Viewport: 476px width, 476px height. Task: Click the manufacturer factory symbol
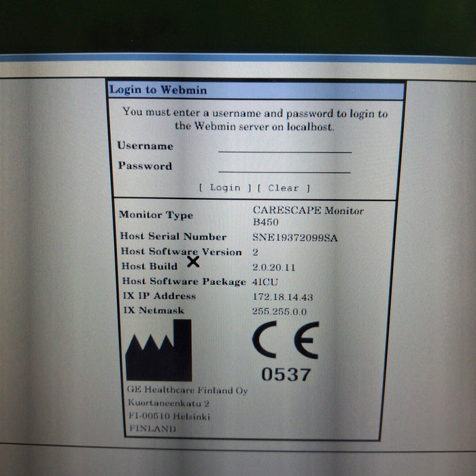coord(158,350)
